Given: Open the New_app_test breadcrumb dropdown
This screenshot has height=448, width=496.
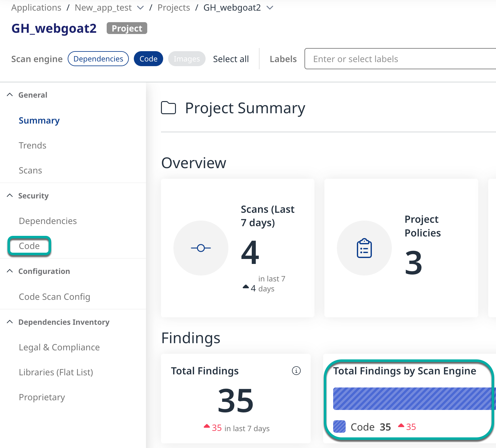Looking at the screenshot, I should [141, 8].
